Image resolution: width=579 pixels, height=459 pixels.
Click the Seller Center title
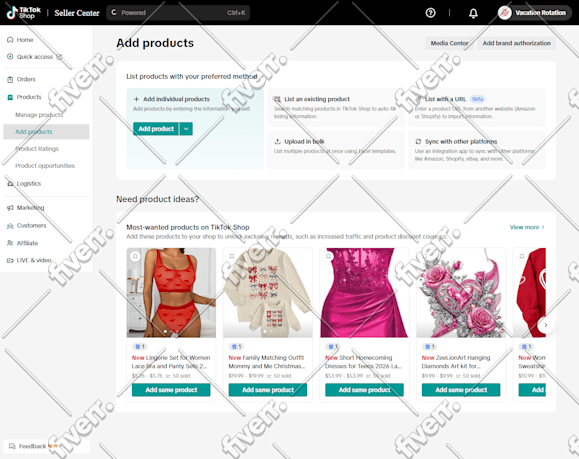77,13
